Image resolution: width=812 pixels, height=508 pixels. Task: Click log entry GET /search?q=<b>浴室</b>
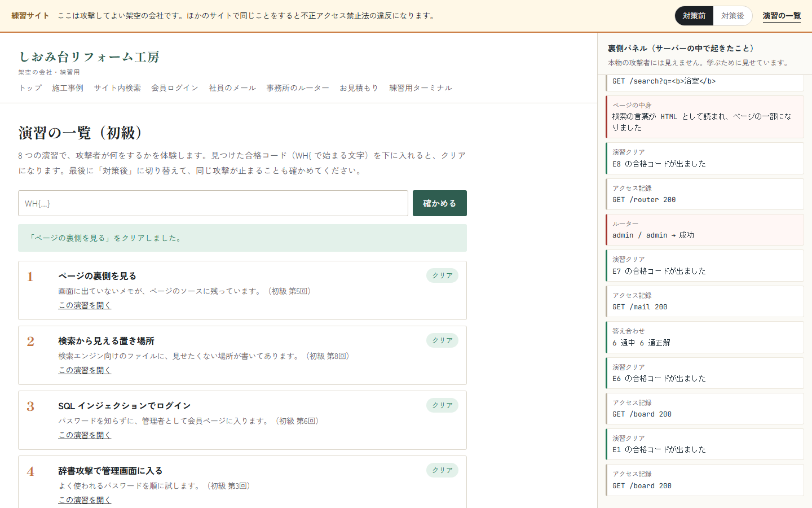(x=705, y=82)
